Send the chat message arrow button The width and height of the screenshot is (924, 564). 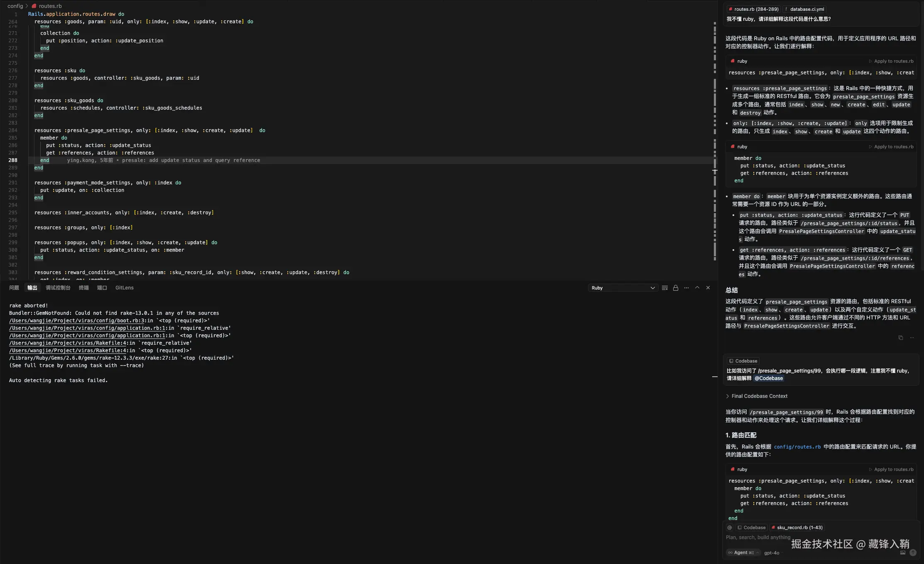pos(913,553)
